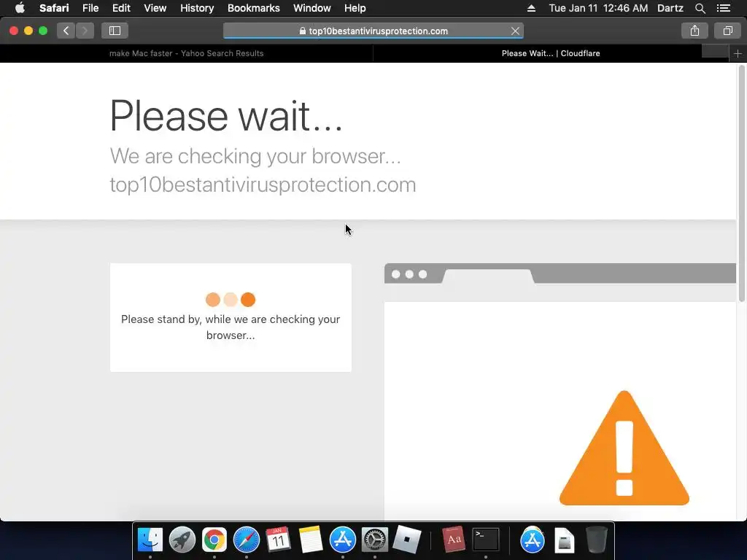
Task: Click the eject icon in the menu bar
Action: pyautogui.click(x=531, y=8)
